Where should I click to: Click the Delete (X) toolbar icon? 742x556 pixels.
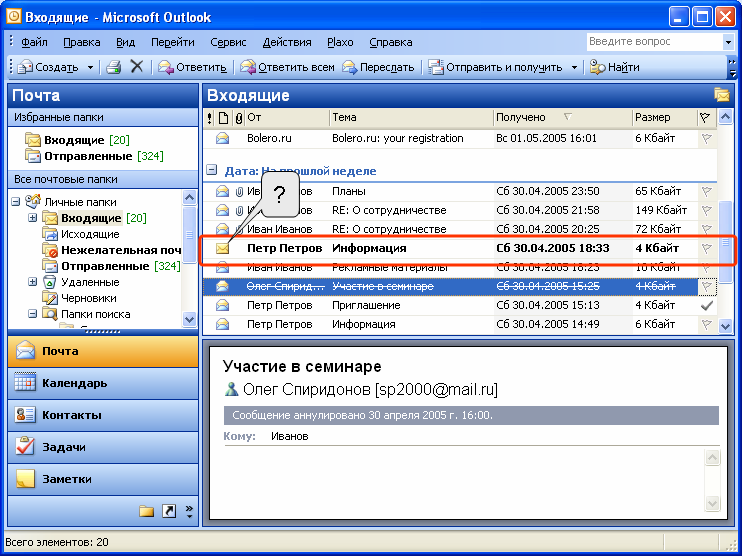pos(137,67)
